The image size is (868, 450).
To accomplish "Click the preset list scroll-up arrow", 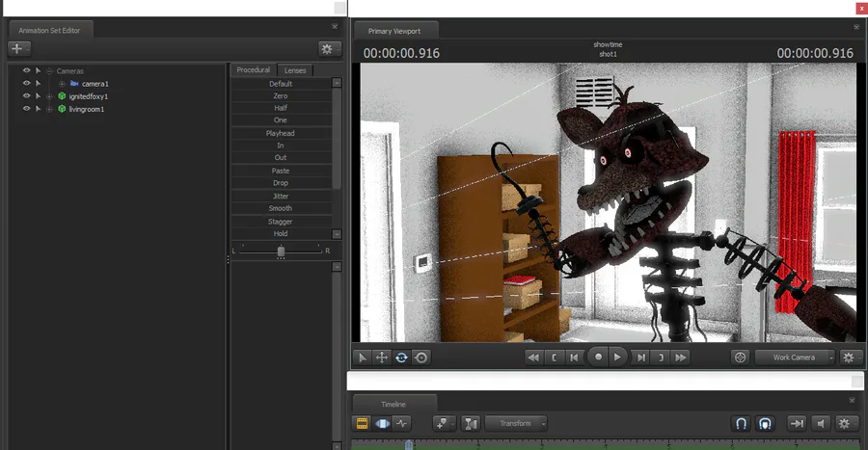I will click(x=337, y=82).
